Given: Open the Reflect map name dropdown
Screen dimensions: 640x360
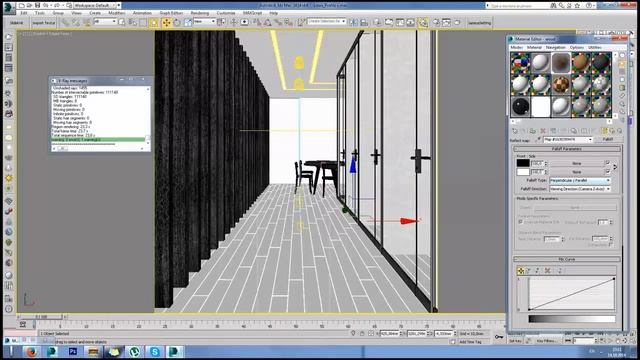Looking at the screenshot, I should coord(568,140).
